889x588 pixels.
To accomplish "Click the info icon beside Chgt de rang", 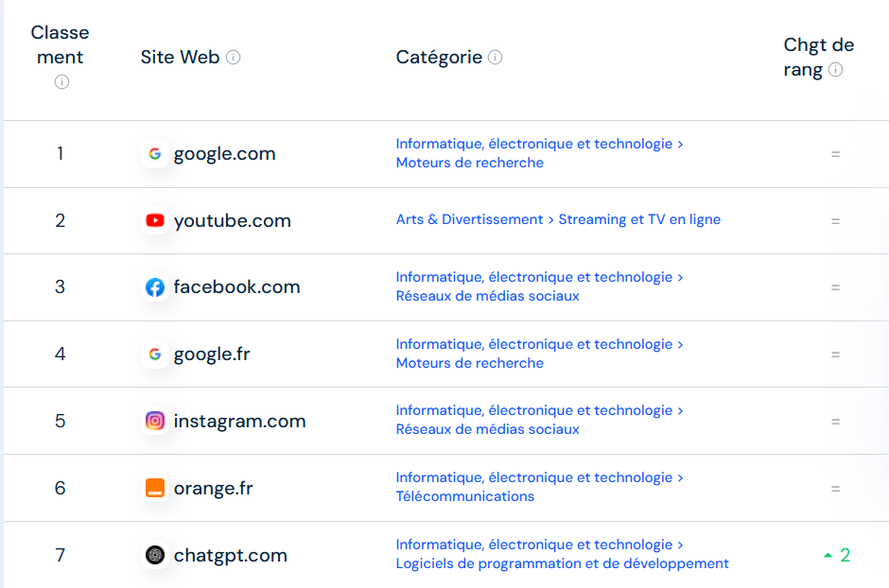I will click(835, 70).
